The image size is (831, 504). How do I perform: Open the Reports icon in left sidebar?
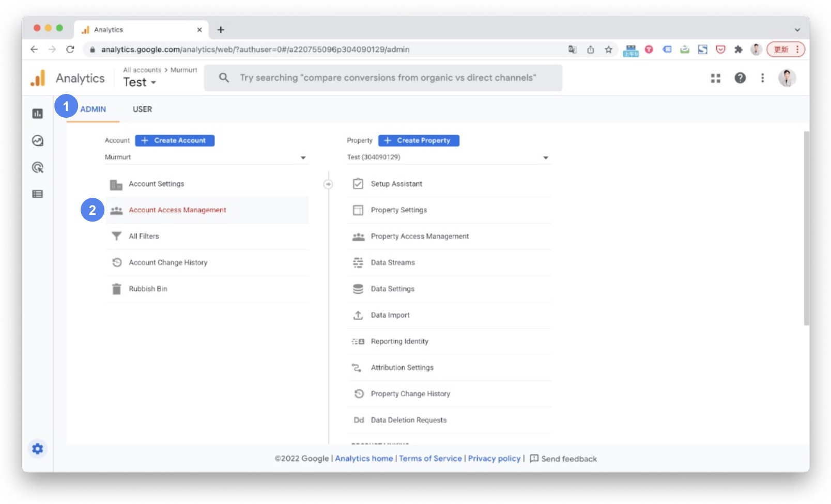tap(37, 114)
